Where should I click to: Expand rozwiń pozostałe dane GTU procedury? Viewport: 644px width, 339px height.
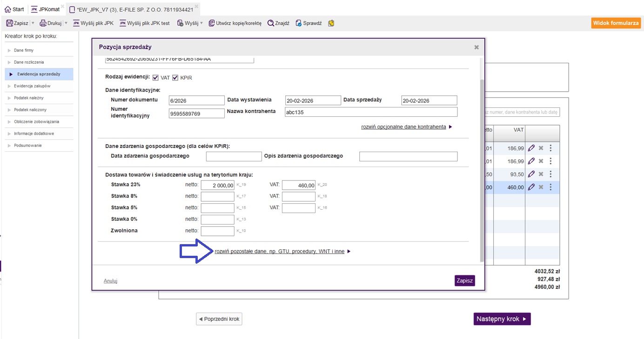coord(279,252)
